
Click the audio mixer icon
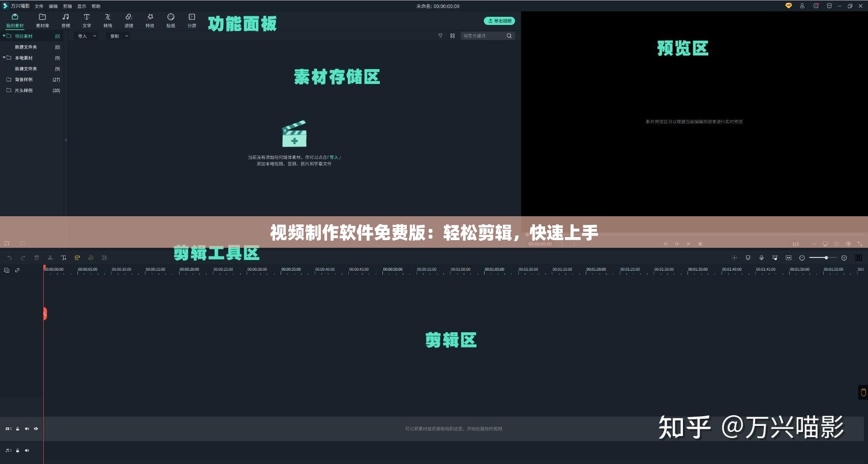click(775, 258)
